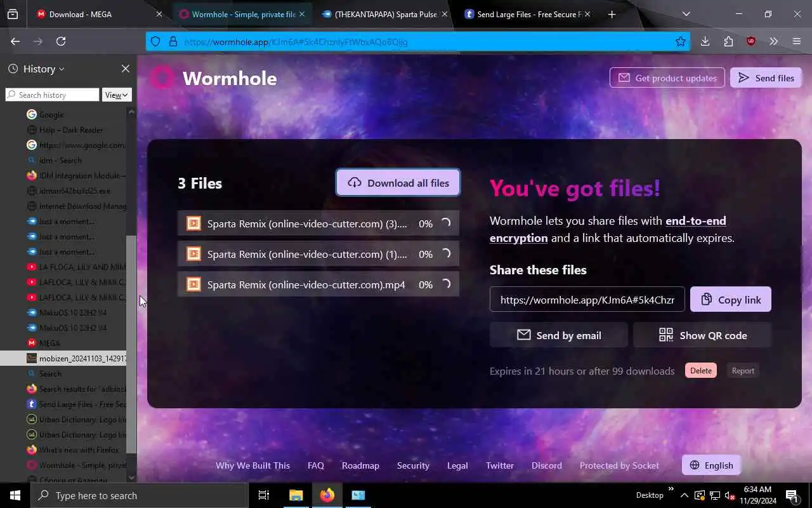Click the Windows taskbar search box
Screen dimensions: 812x508
[x=140, y=495]
